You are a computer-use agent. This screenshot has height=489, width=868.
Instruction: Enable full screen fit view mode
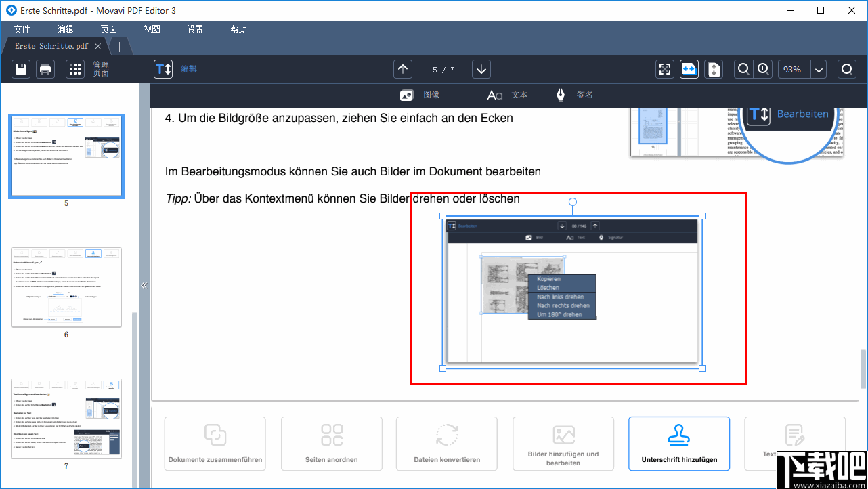(x=664, y=68)
